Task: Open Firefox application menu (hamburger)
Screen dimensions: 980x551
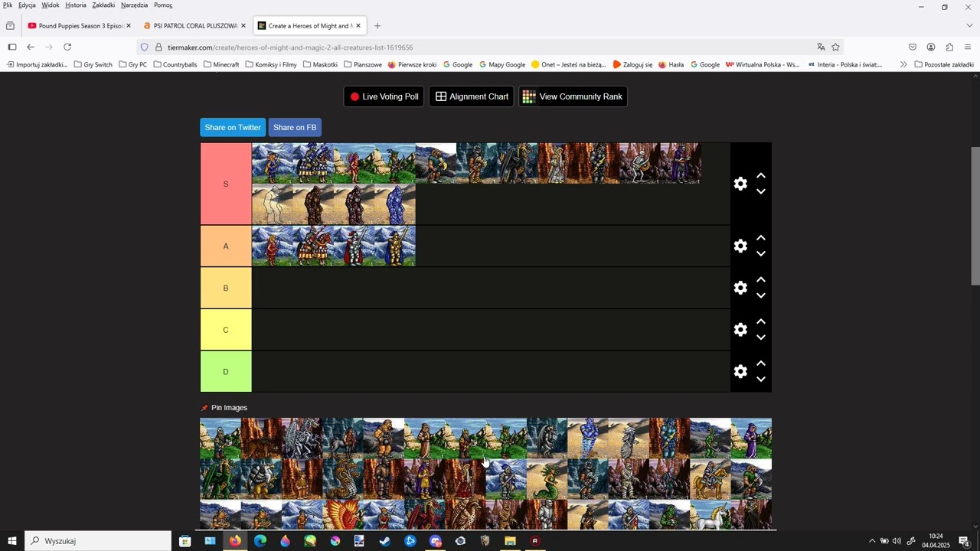Action: click(968, 47)
